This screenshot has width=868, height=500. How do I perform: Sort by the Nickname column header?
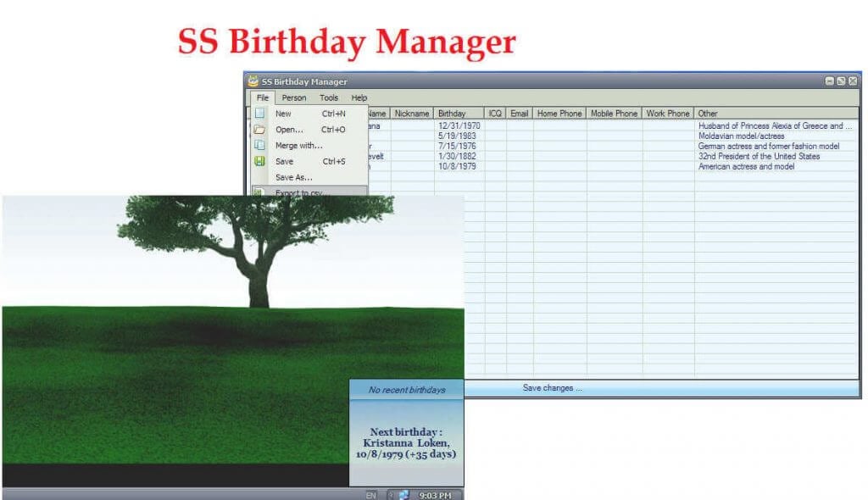tap(412, 113)
